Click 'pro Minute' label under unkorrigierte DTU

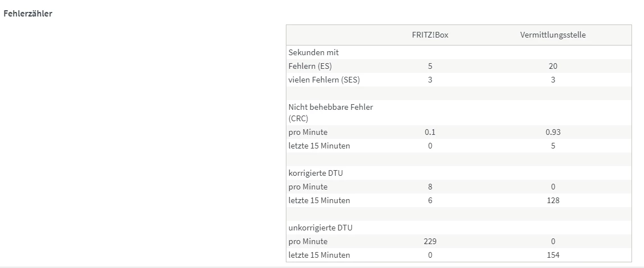[x=308, y=241]
